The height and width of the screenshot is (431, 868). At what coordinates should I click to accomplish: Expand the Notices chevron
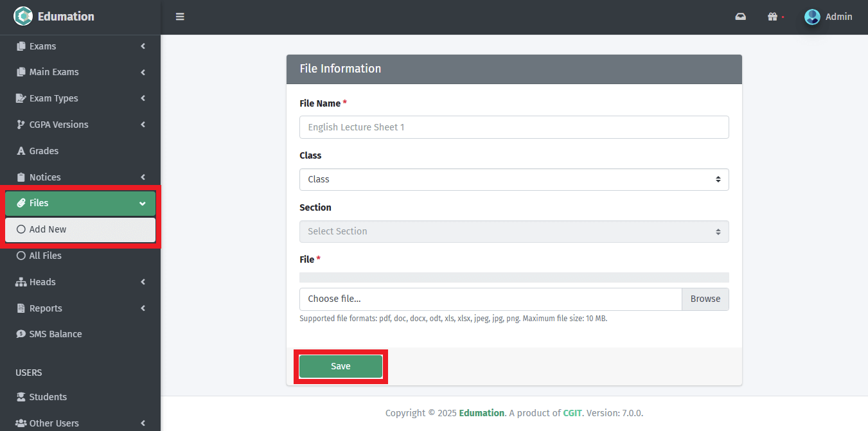[x=143, y=177]
